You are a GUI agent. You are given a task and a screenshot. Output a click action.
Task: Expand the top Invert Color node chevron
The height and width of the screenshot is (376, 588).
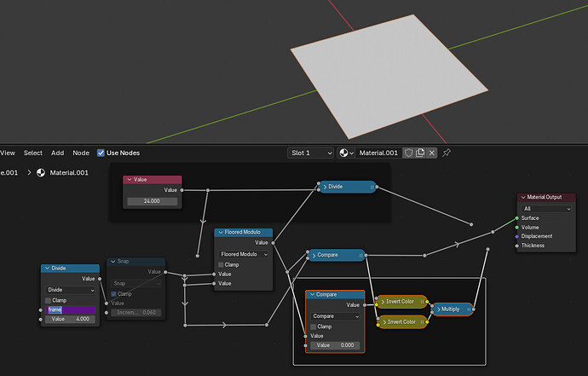coord(383,302)
